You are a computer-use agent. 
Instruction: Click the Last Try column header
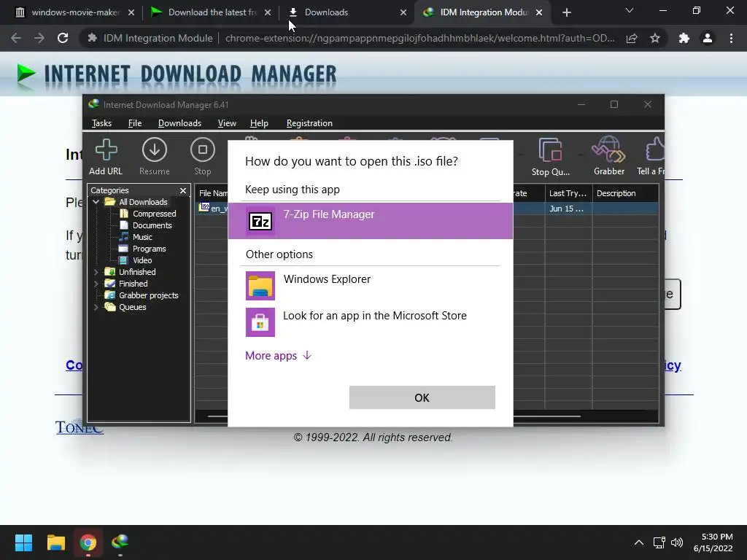point(568,193)
